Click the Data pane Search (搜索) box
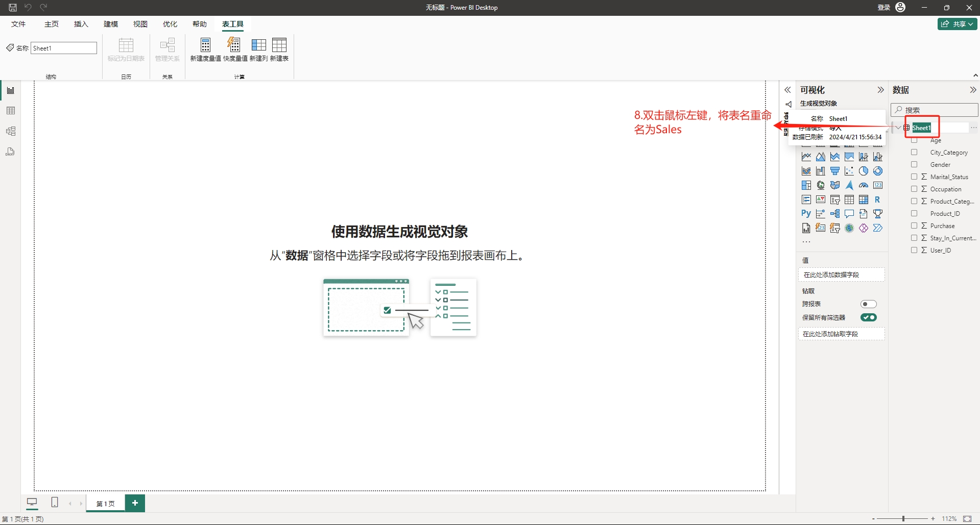 pos(935,110)
